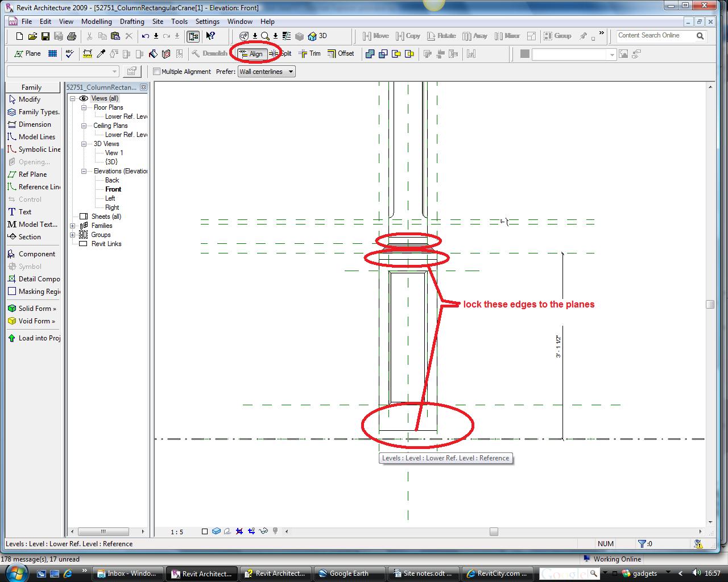Image resolution: width=728 pixels, height=582 pixels.
Task: Toggle temporary hide/isolate glasses icon
Action: tap(263, 531)
